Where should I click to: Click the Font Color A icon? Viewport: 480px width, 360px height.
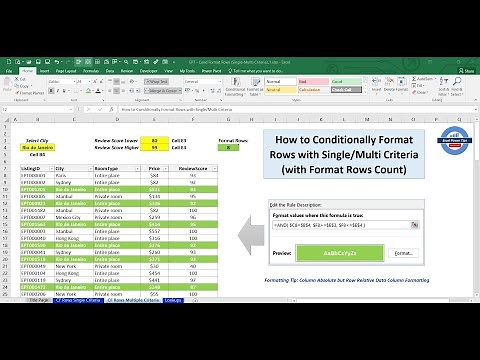click(x=98, y=91)
